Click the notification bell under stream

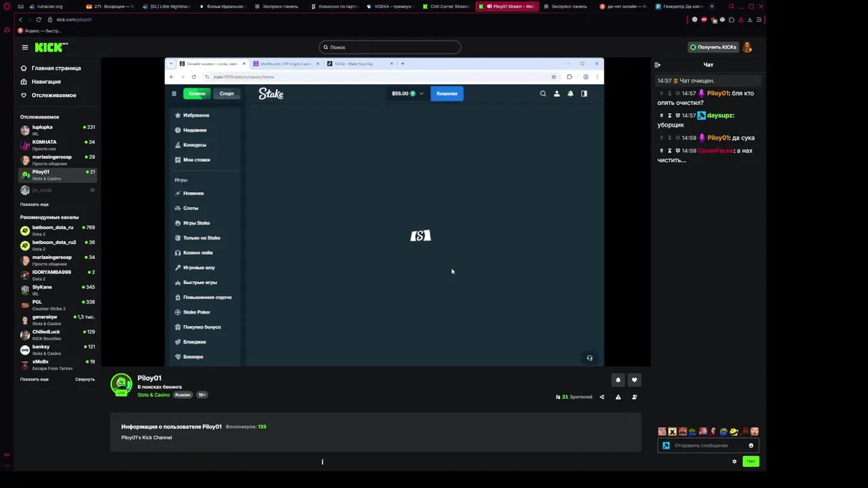pos(618,380)
